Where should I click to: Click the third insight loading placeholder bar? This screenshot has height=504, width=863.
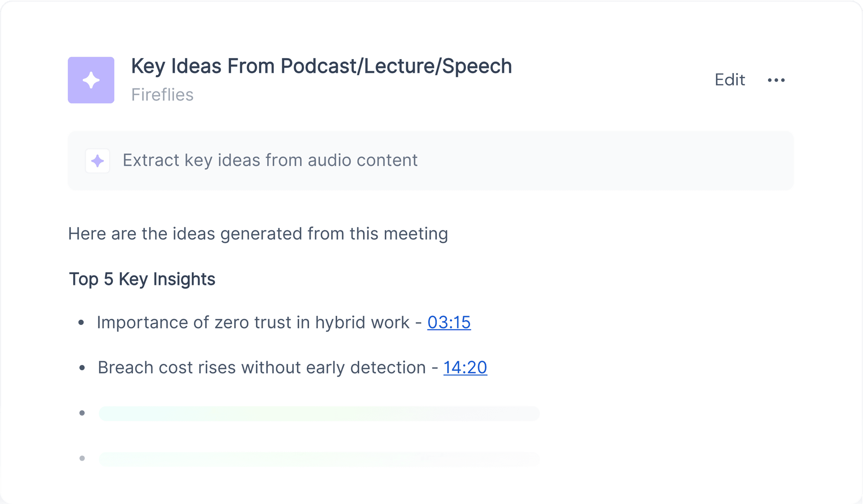coord(319,414)
